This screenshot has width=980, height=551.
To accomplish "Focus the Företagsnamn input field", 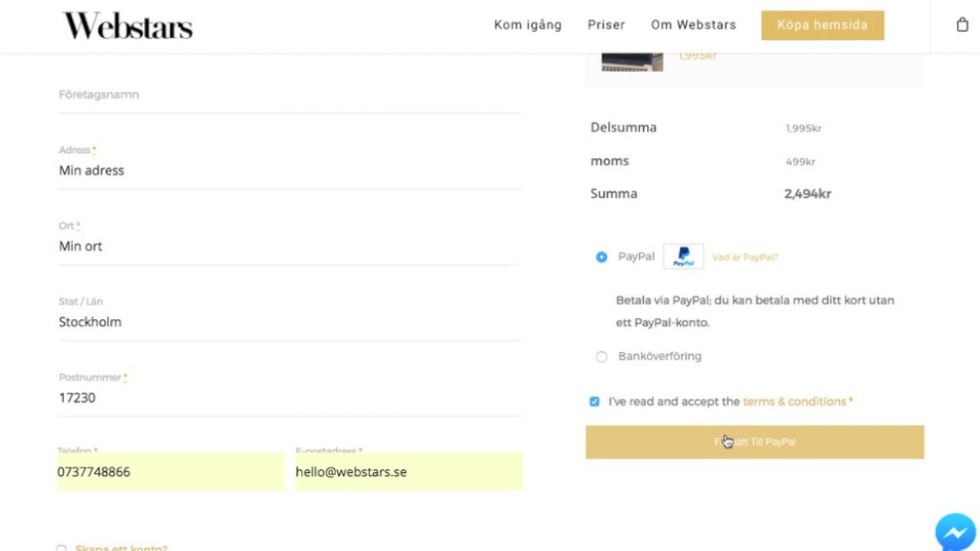I will tap(290, 95).
